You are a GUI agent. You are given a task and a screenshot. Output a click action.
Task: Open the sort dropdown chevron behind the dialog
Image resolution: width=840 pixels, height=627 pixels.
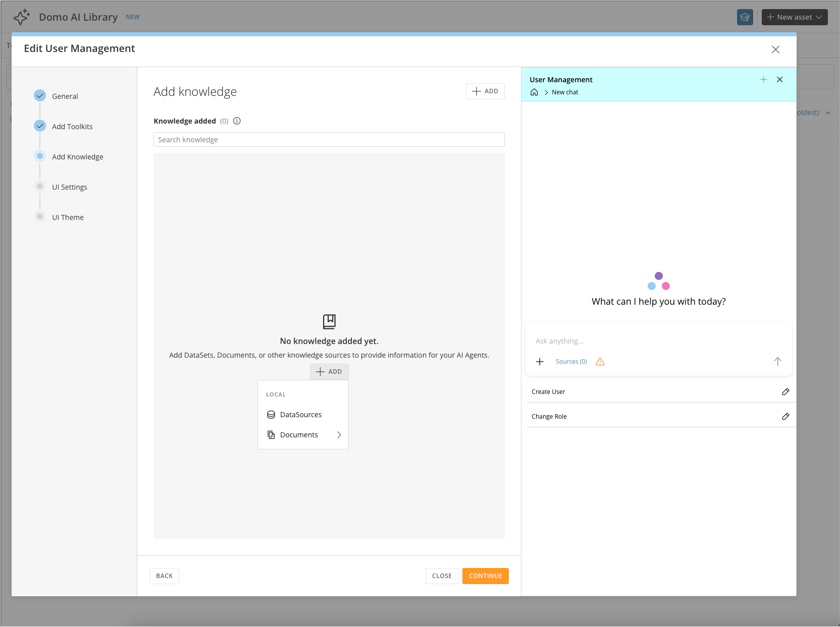pos(828,113)
